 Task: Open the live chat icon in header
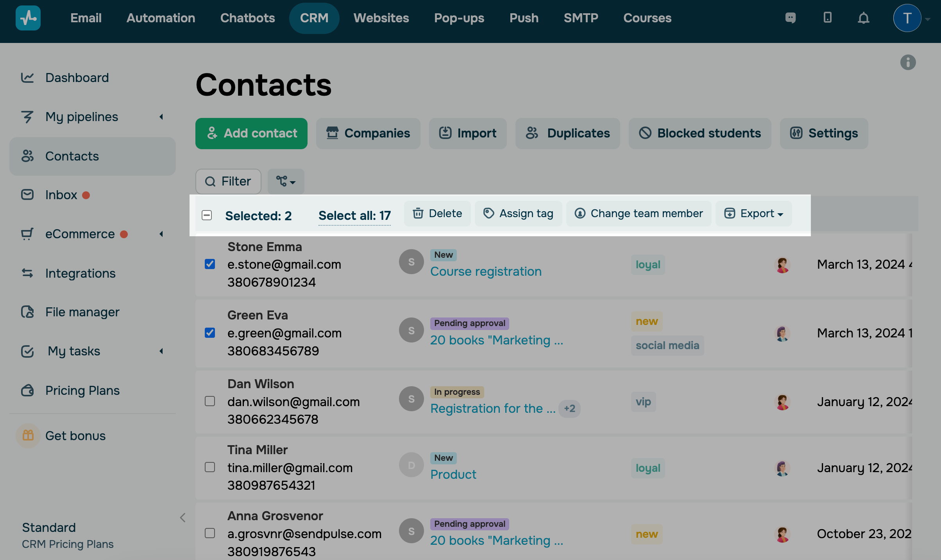(x=790, y=18)
